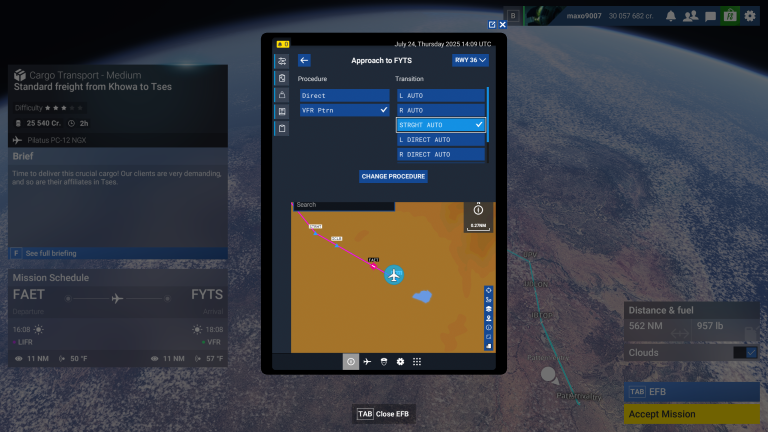Close the EFB with the X icon
Image resolution: width=768 pixels, height=432 pixels.
point(503,24)
